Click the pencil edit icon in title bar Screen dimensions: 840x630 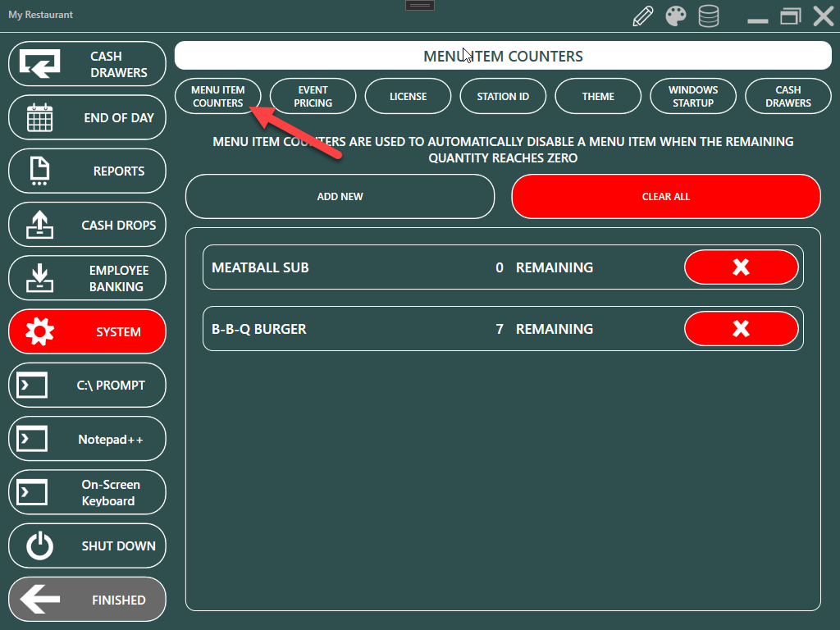coord(644,16)
